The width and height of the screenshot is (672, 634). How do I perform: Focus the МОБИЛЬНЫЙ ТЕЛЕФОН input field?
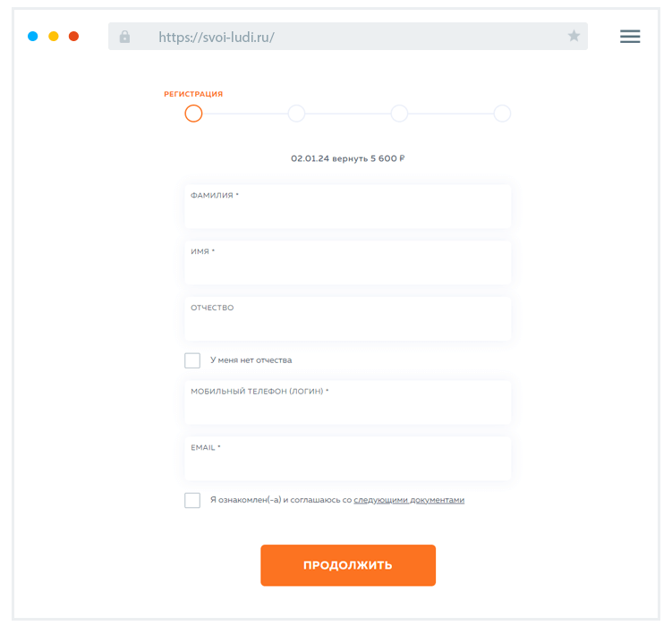pos(347,408)
